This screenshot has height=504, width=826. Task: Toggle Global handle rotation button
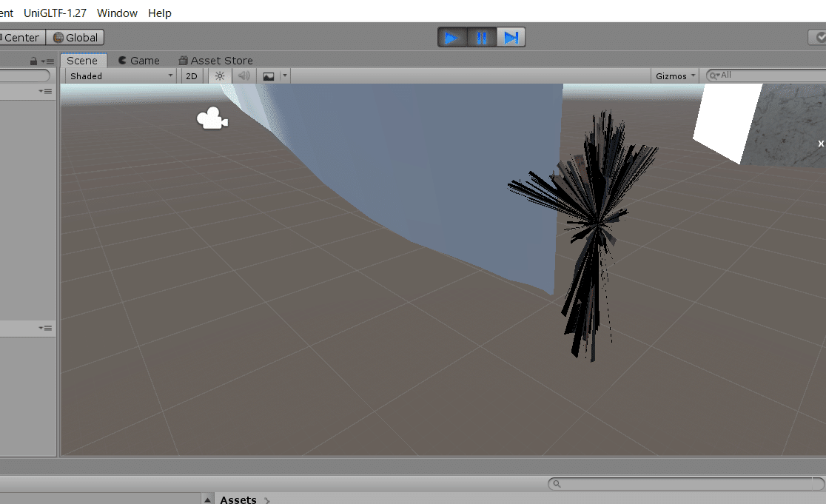pos(75,38)
